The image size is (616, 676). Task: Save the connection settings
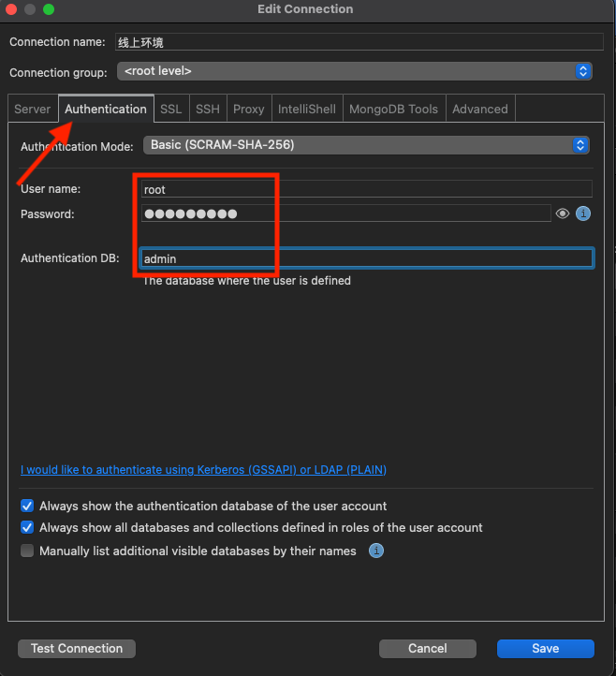pos(545,649)
